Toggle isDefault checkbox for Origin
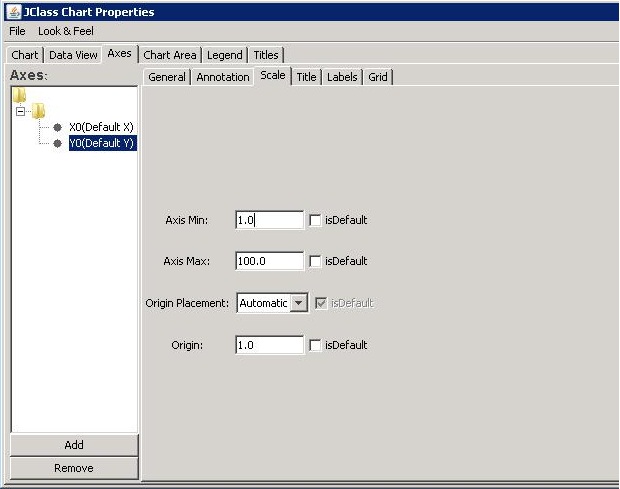 (315, 345)
